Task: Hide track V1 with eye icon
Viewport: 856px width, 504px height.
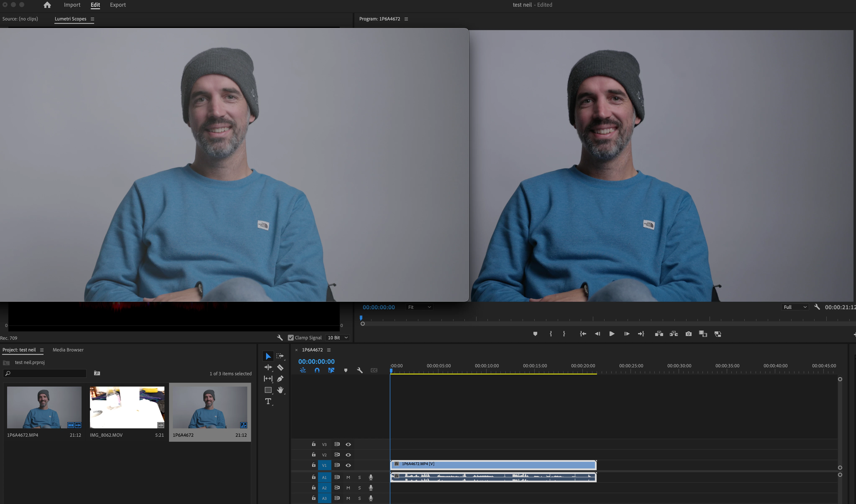Action: point(348,465)
